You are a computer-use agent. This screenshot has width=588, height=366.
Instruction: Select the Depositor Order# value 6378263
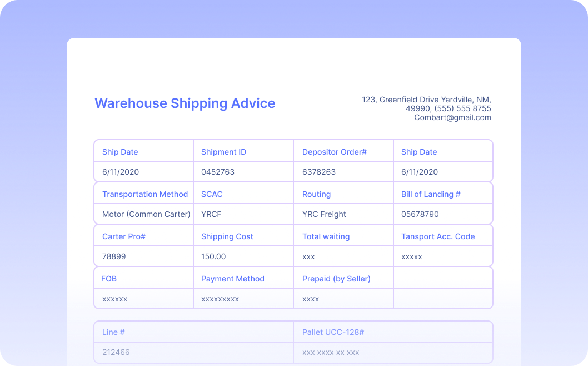pyautogui.click(x=319, y=172)
